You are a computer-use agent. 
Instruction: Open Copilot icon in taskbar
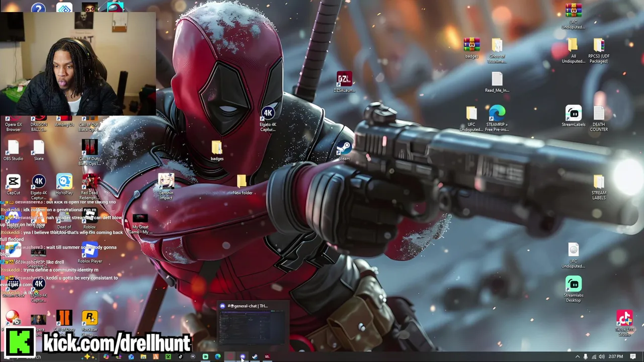point(106,357)
